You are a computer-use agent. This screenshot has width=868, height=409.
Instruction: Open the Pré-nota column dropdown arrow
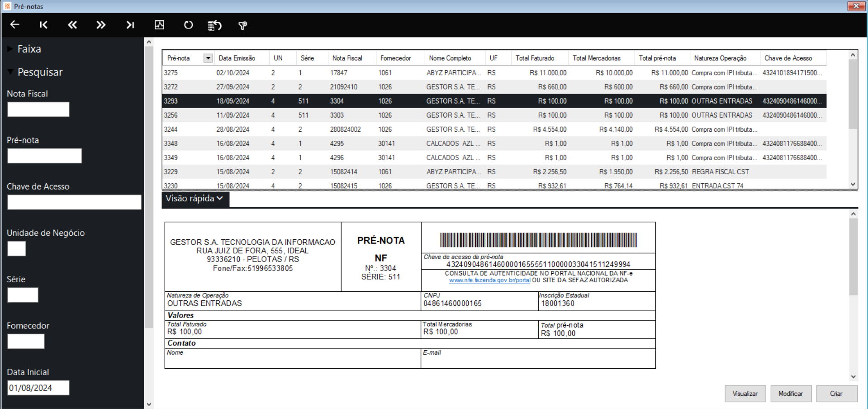(208, 58)
